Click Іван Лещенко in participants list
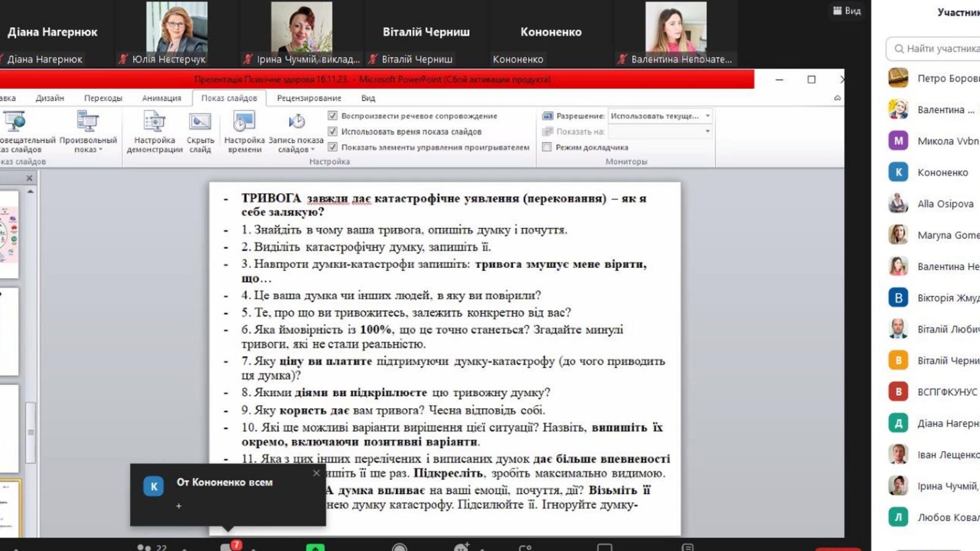The image size is (980, 551). [x=948, y=454]
